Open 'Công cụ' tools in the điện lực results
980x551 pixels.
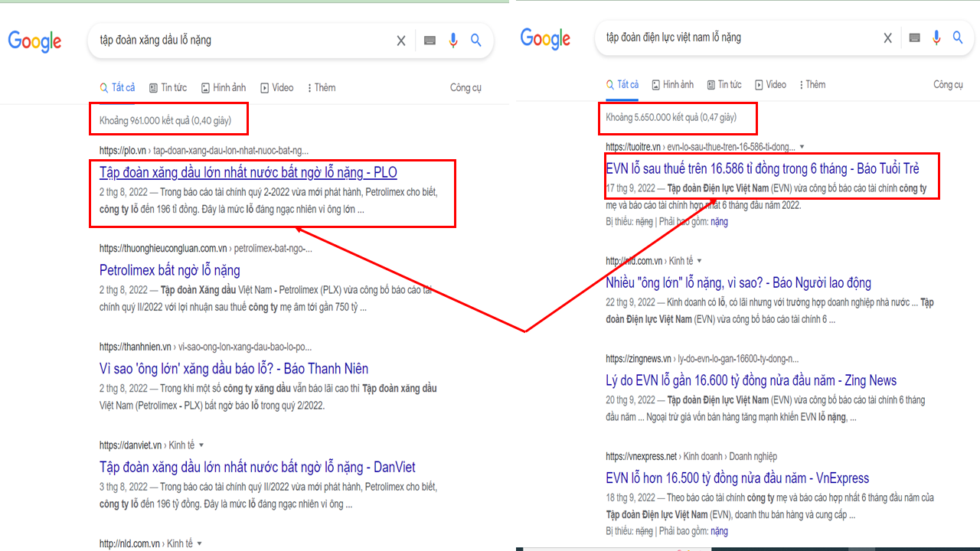pos(948,85)
